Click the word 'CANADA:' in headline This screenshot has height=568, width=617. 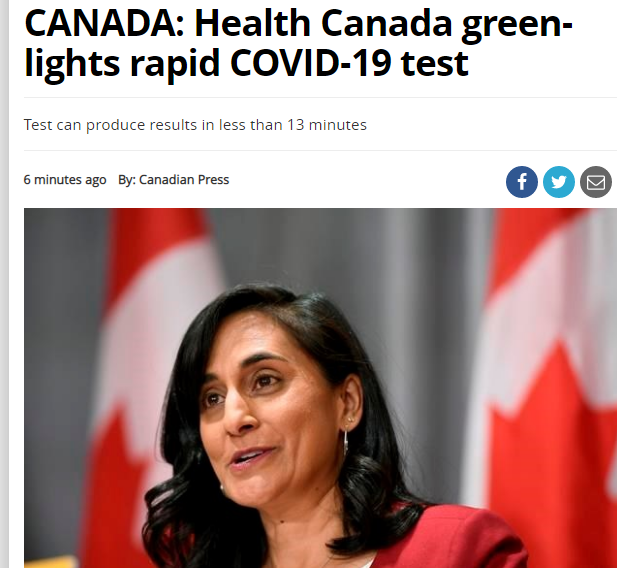click(x=104, y=24)
